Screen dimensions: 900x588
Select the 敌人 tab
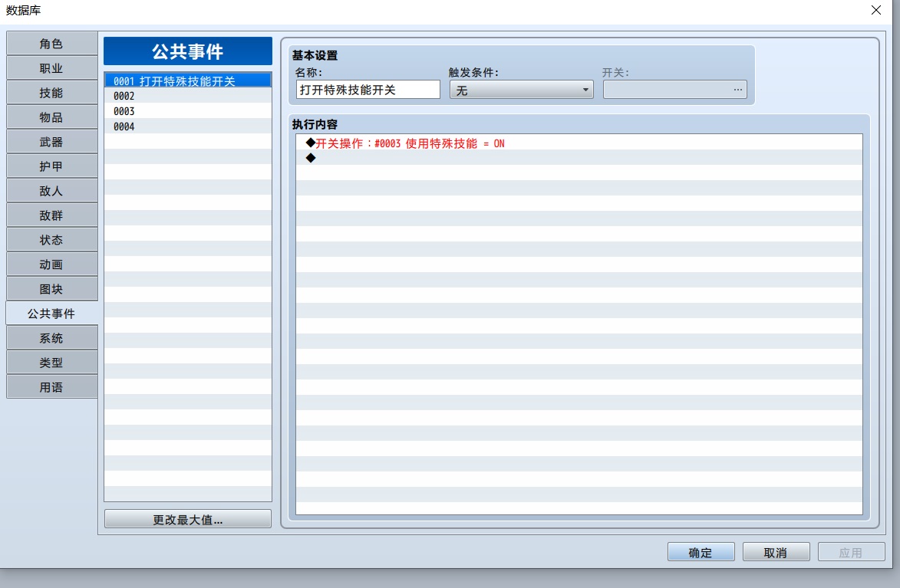51,191
